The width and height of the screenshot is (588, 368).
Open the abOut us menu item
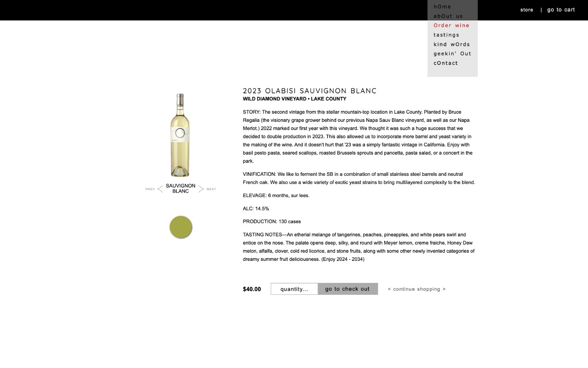pyautogui.click(x=448, y=16)
